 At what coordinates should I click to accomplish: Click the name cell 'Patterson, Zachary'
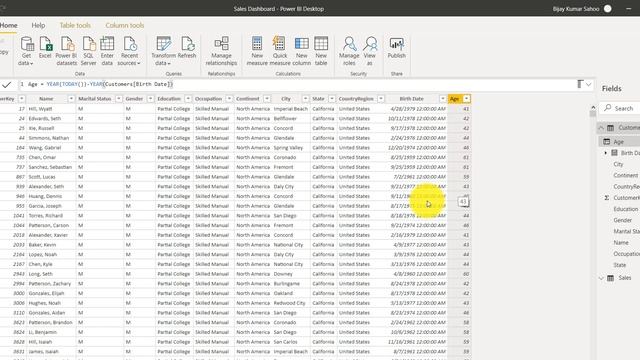[49, 284]
